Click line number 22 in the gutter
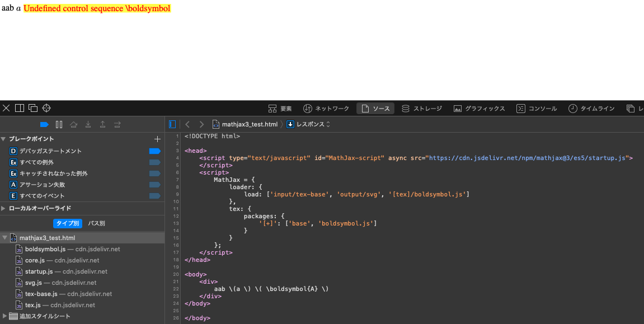Viewport: 644px width, 324px height. (176, 289)
